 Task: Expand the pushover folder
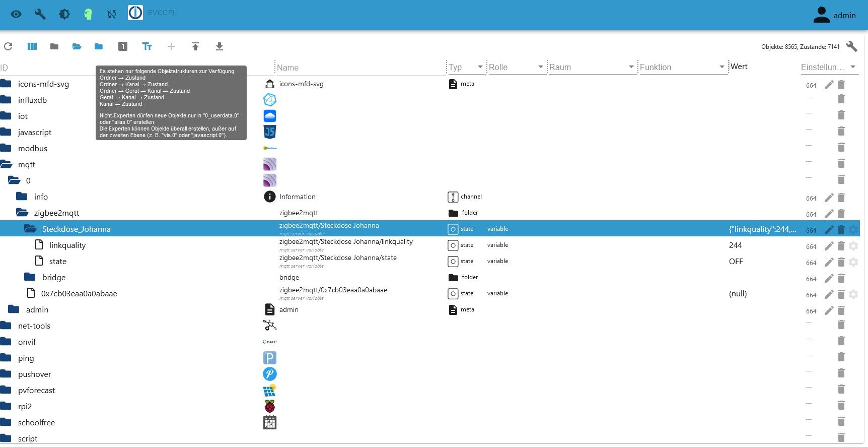pyautogui.click(x=6, y=374)
